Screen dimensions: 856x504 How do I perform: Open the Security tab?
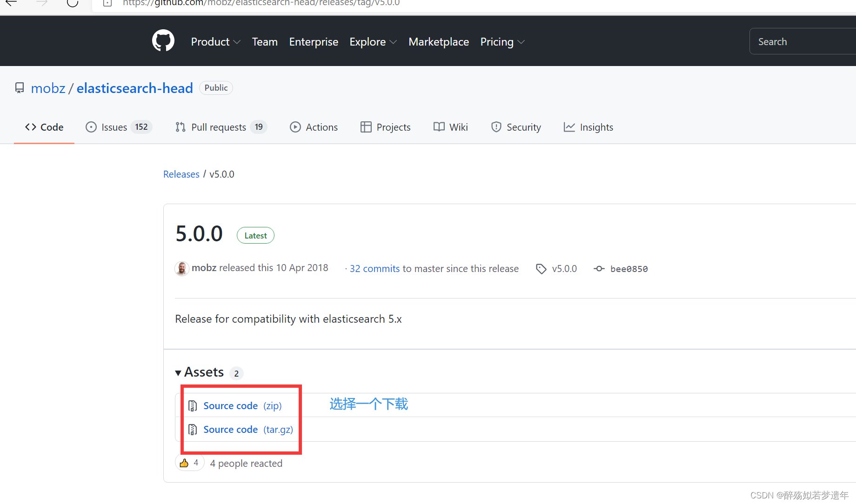[516, 127]
